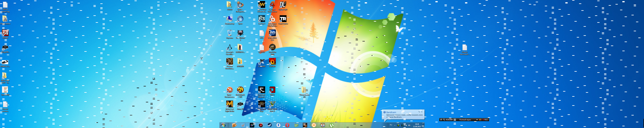Click the Tomb Raider desktop icon
Viewport: 644px width, 128px height.
(x=283, y=20)
